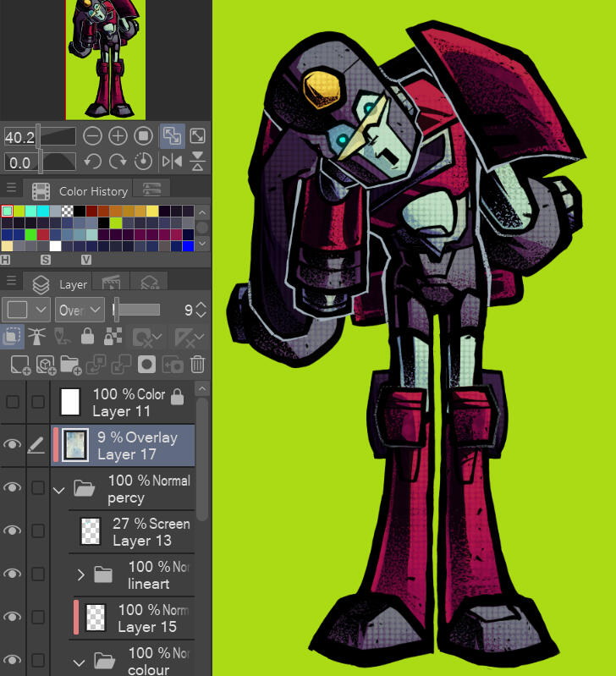Viewport: 616px width, 676px height.
Task: Click the rotation angle field 0.0
Action: [19, 163]
